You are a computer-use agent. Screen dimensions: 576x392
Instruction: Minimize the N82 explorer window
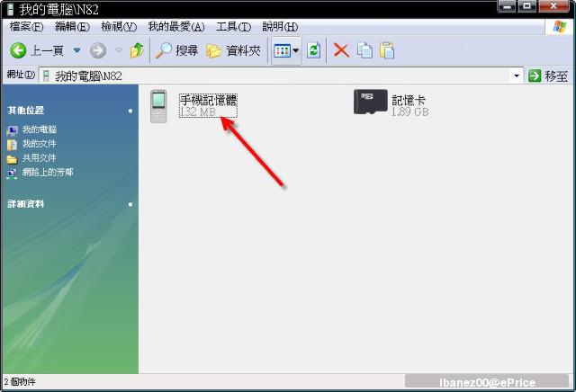(507, 6)
